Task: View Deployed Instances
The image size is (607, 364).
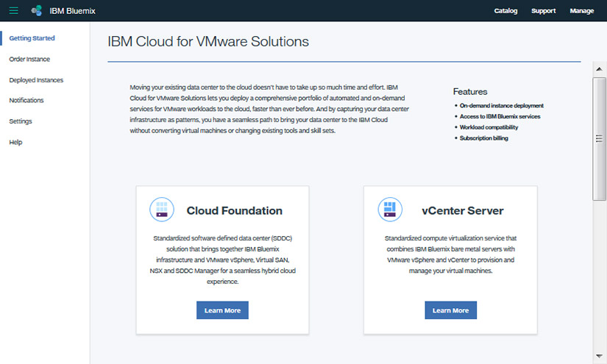Action: click(36, 79)
